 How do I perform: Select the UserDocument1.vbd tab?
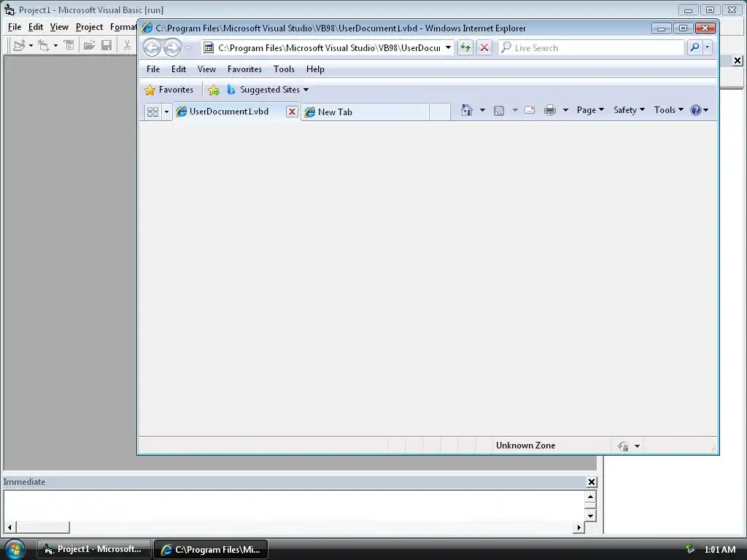coord(228,112)
